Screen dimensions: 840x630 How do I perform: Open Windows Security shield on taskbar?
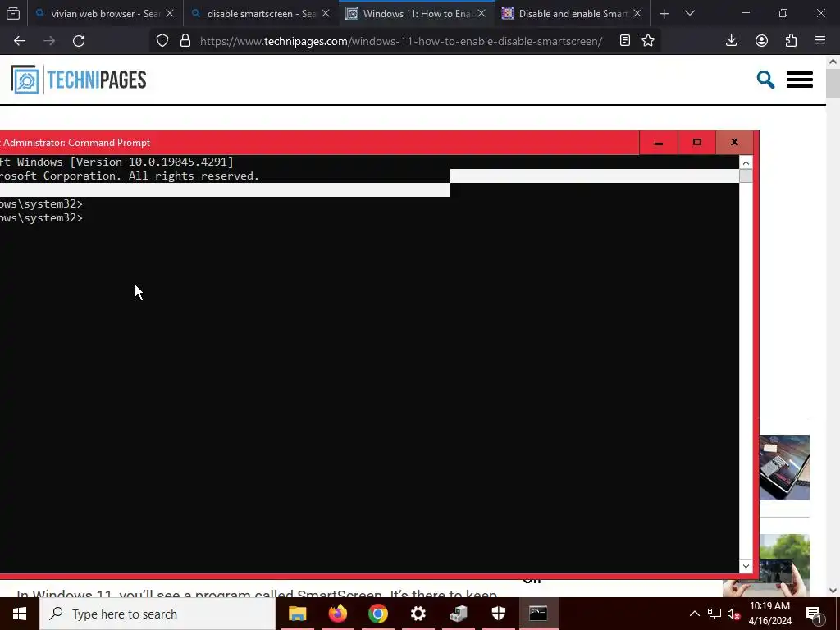click(x=499, y=614)
